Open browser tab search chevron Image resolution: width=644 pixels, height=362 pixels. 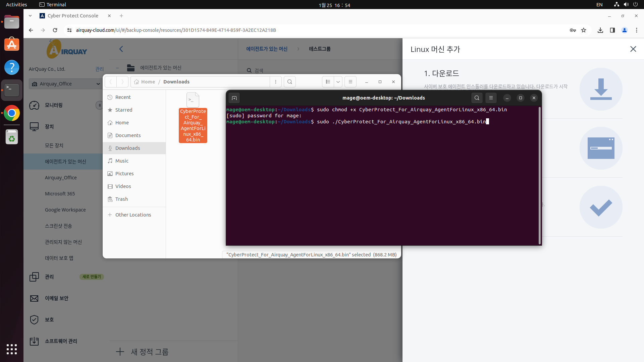point(30,16)
